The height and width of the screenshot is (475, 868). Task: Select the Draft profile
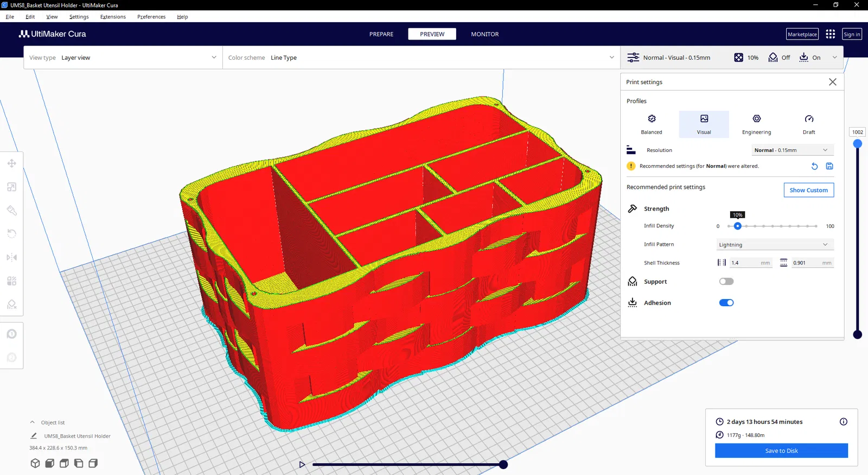(x=809, y=124)
